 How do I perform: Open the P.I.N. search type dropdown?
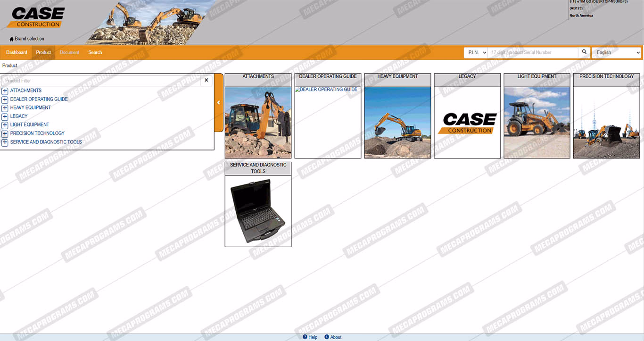[x=475, y=52]
